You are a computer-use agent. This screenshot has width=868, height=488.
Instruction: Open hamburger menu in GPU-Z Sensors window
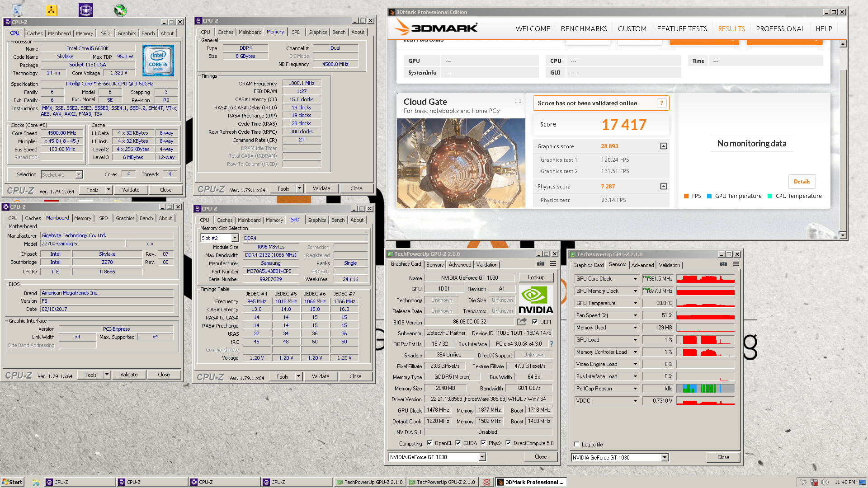click(736, 264)
